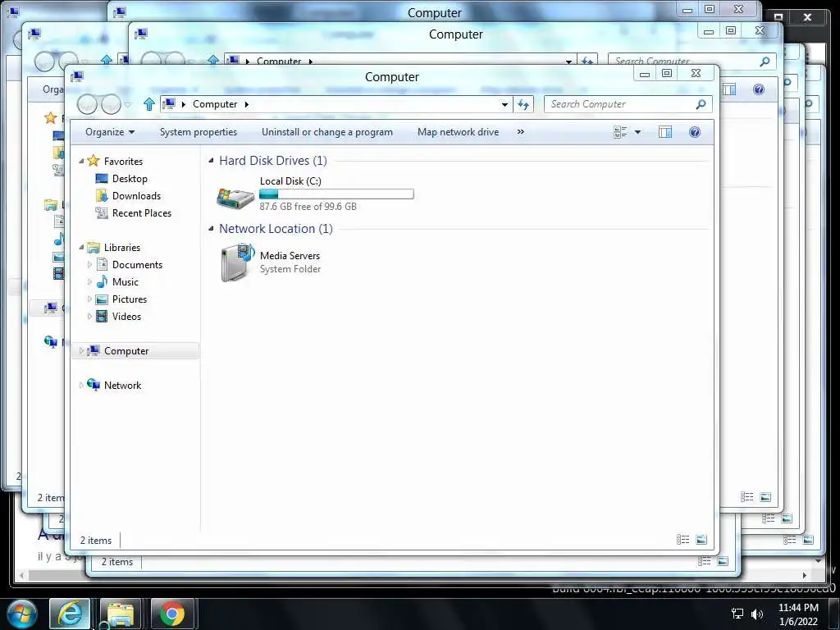
Task: Show more toolbar commands with the chevron
Action: [x=520, y=132]
